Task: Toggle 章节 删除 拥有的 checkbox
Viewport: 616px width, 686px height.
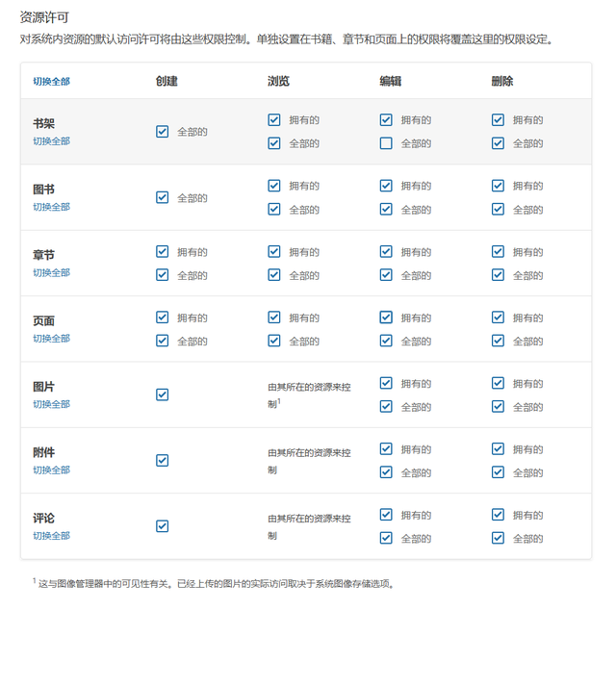Action: pyautogui.click(x=498, y=251)
